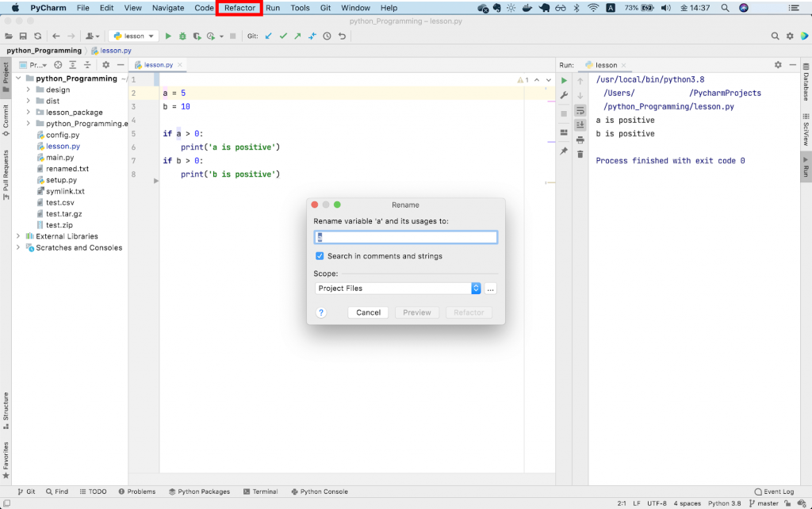
Task: Open Project panel options gear
Action: (105, 65)
